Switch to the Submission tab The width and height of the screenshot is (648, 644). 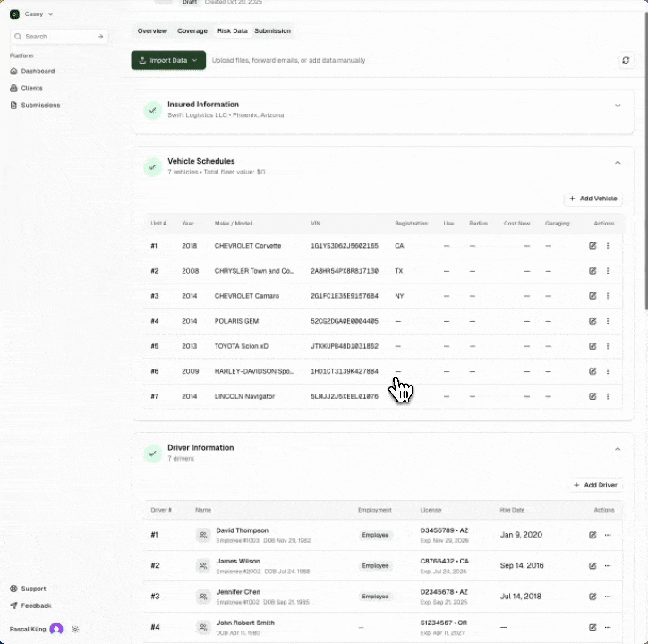point(272,31)
